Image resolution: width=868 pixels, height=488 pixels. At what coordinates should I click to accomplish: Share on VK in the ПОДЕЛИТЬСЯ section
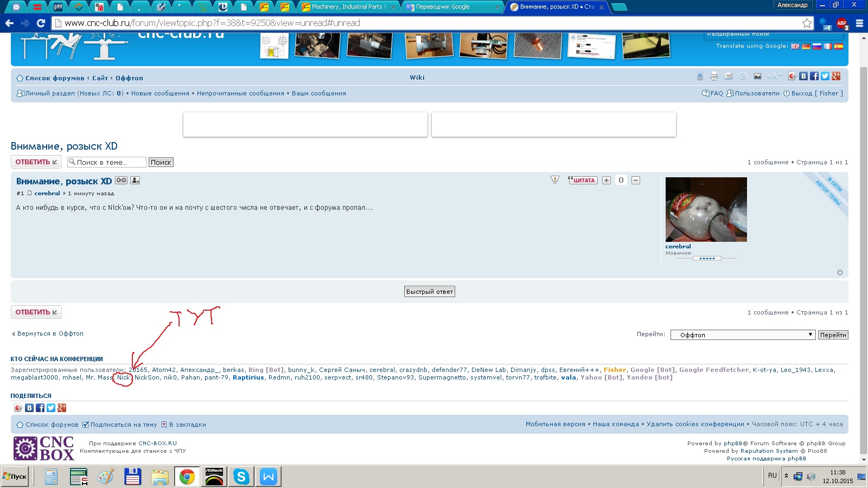[29, 408]
